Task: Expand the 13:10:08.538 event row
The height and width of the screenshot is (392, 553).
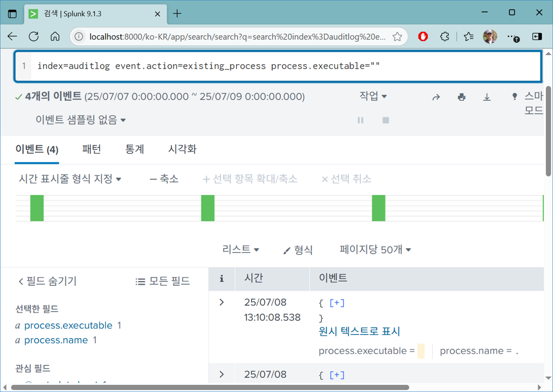Action: (x=222, y=302)
